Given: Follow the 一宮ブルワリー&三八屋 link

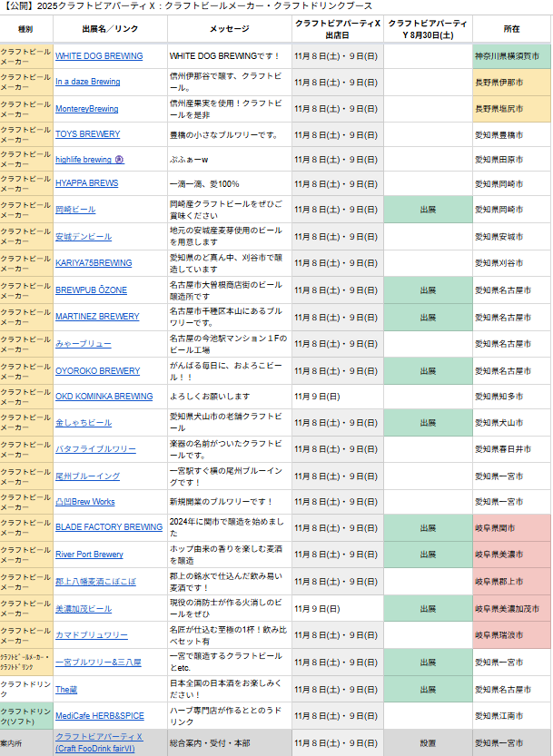Looking at the screenshot, I should click(x=98, y=663).
